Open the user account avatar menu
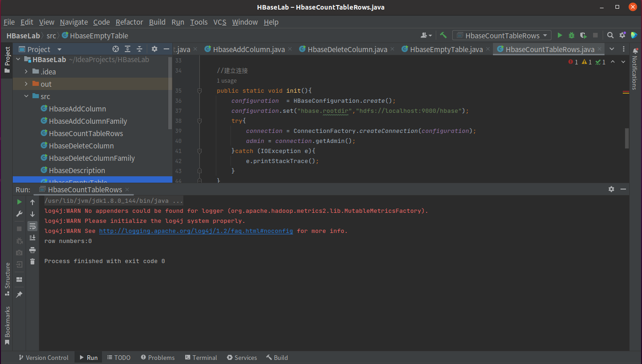The image size is (642, 364). pos(426,35)
